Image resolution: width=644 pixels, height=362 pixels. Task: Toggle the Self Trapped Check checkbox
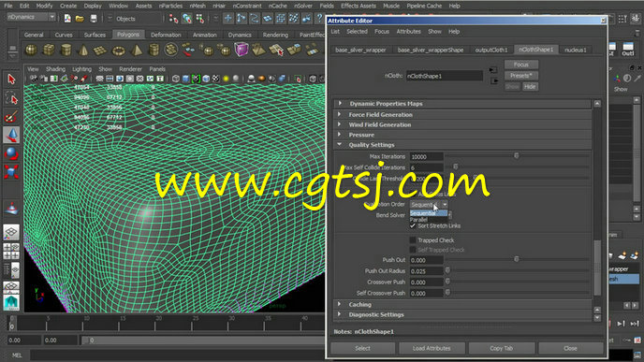(x=413, y=250)
